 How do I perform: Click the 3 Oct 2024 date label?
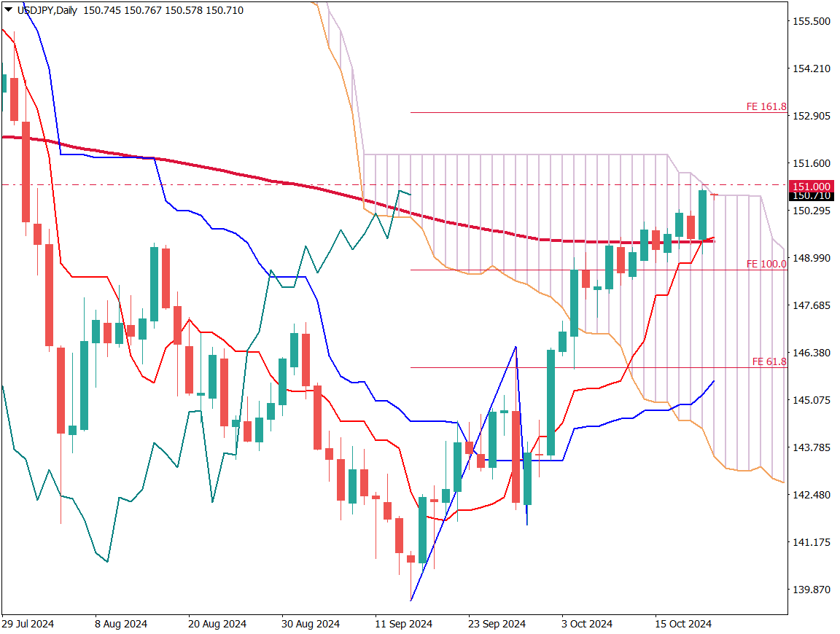tap(587, 624)
